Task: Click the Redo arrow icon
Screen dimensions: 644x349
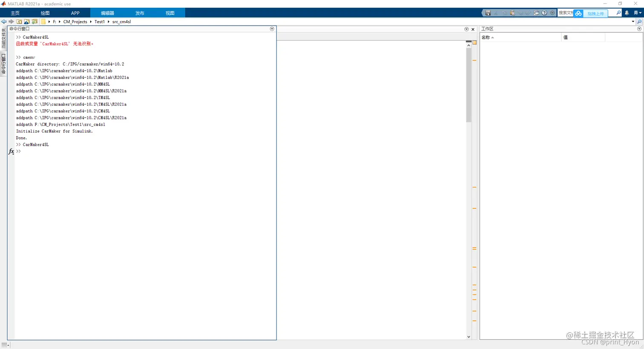Action: click(x=528, y=13)
